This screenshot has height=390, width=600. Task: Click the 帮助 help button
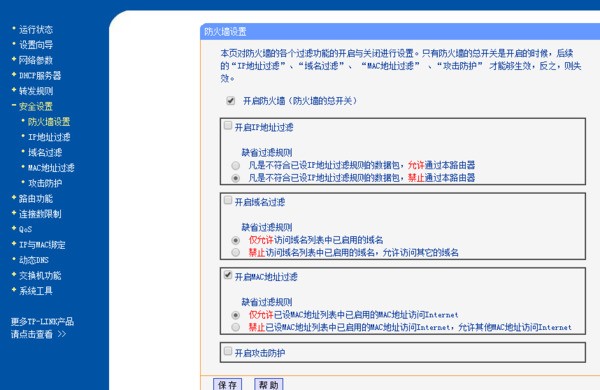click(x=269, y=384)
